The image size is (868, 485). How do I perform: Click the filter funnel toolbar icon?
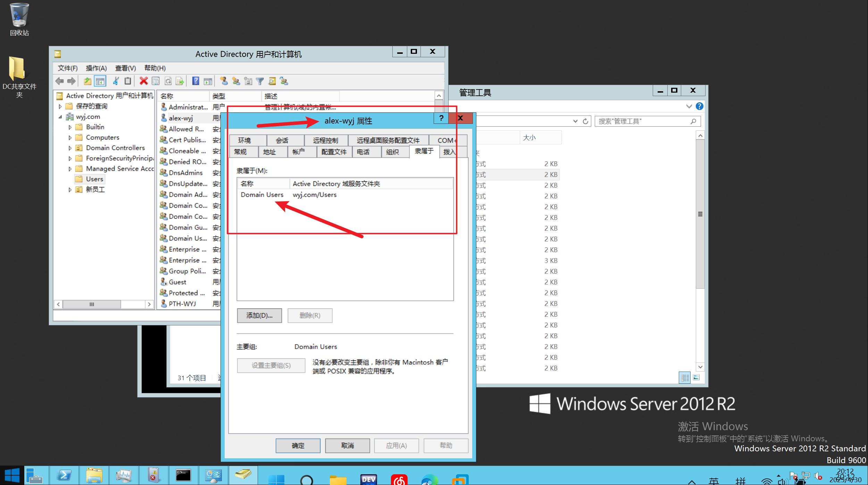260,81
